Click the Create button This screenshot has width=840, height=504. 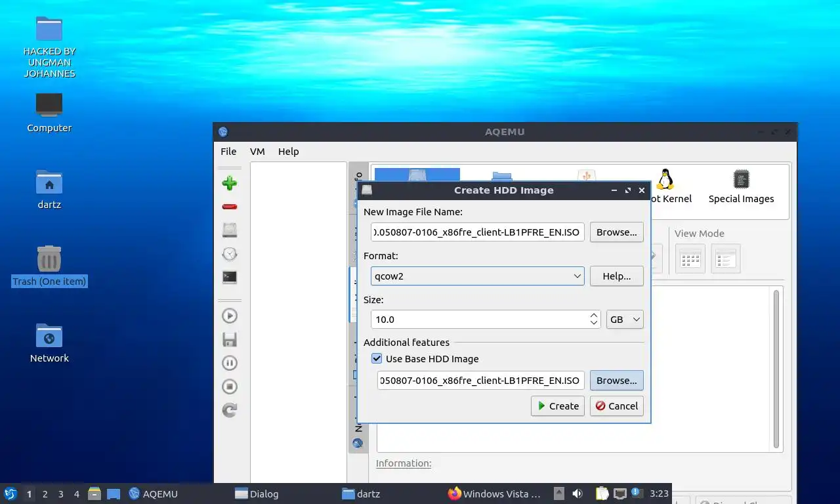[x=558, y=406]
